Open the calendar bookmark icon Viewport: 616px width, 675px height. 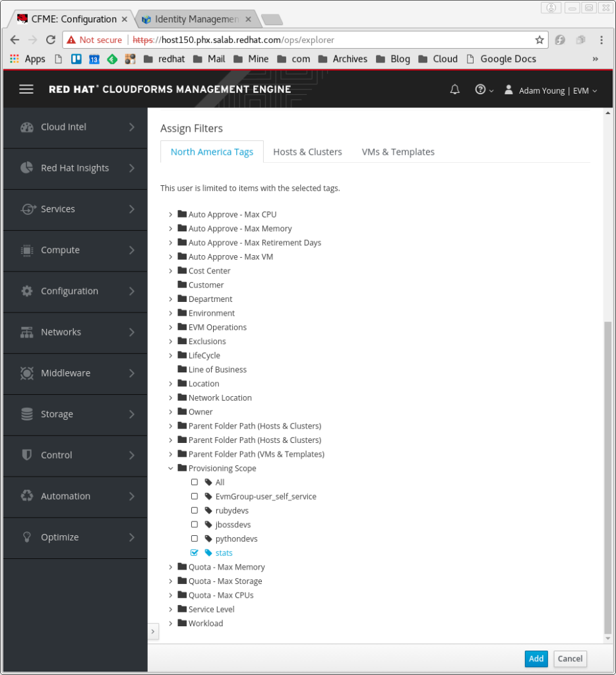(x=94, y=59)
